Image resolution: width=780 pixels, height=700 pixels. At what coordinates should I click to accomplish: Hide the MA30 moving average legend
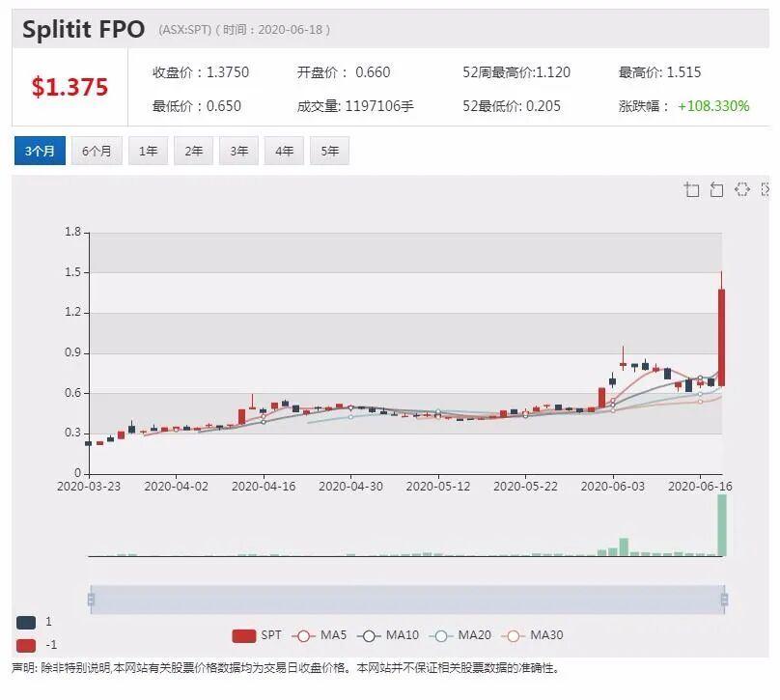(532, 635)
